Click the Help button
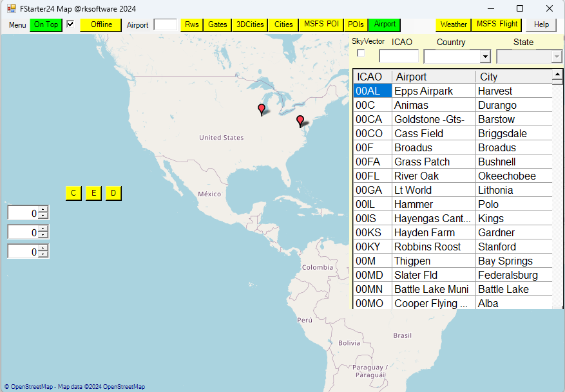Image resolution: width=565 pixels, height=392 pixels. [541, 24]
